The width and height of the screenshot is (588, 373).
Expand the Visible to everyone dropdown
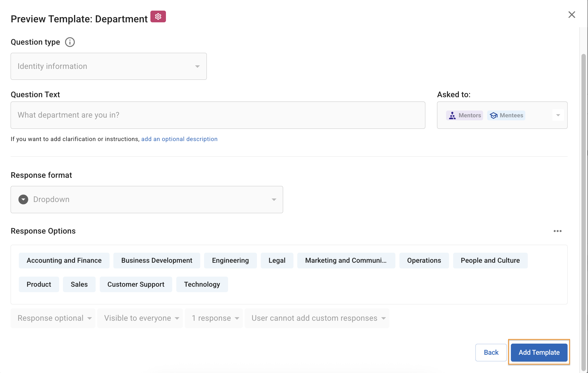click(x=140, y=318)
